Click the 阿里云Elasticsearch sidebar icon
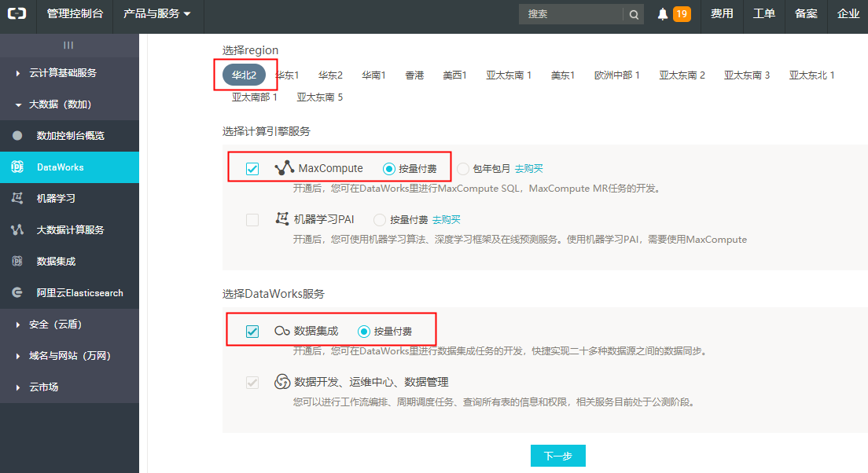This screenshot has height=473, width=868. pos(18,292)
